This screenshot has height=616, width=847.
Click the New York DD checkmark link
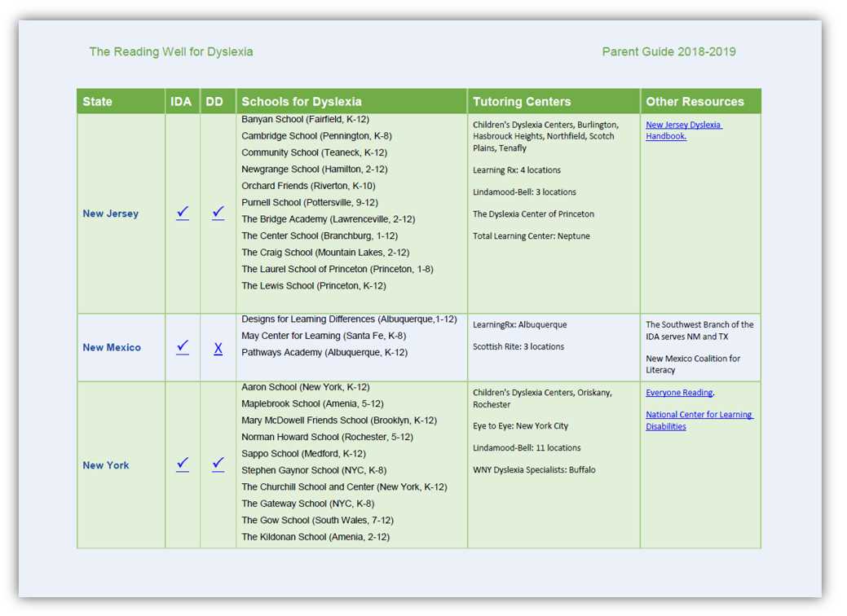(x=218, y=464)
